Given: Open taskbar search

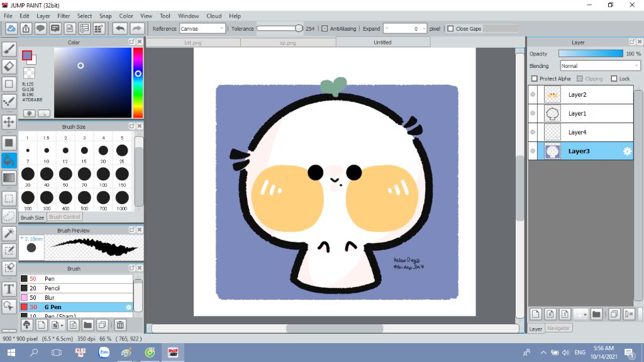Looking at the screenshot, I should (34, 353).
